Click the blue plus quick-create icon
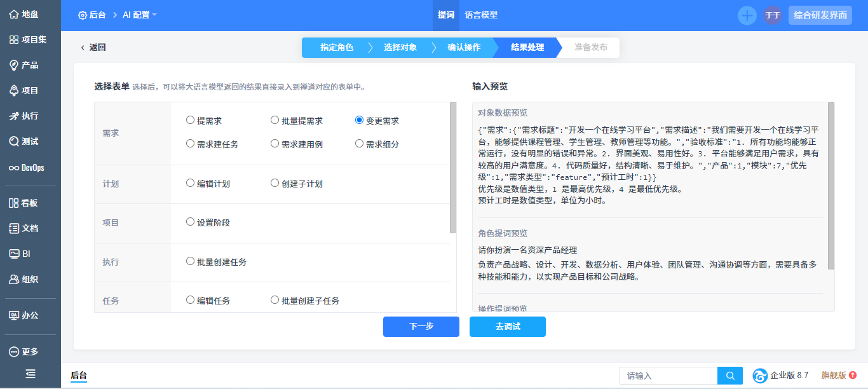Screen dimensions: 868x389 (x=747, y=15)
